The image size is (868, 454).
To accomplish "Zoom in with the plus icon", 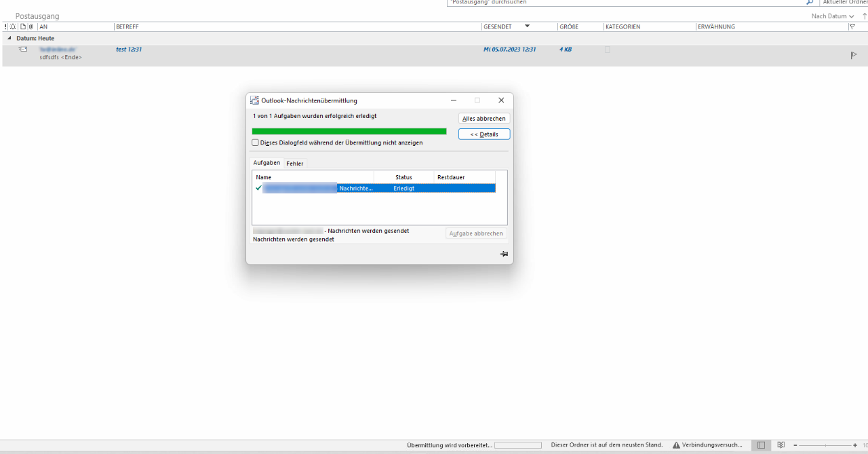I will point(855,445).
